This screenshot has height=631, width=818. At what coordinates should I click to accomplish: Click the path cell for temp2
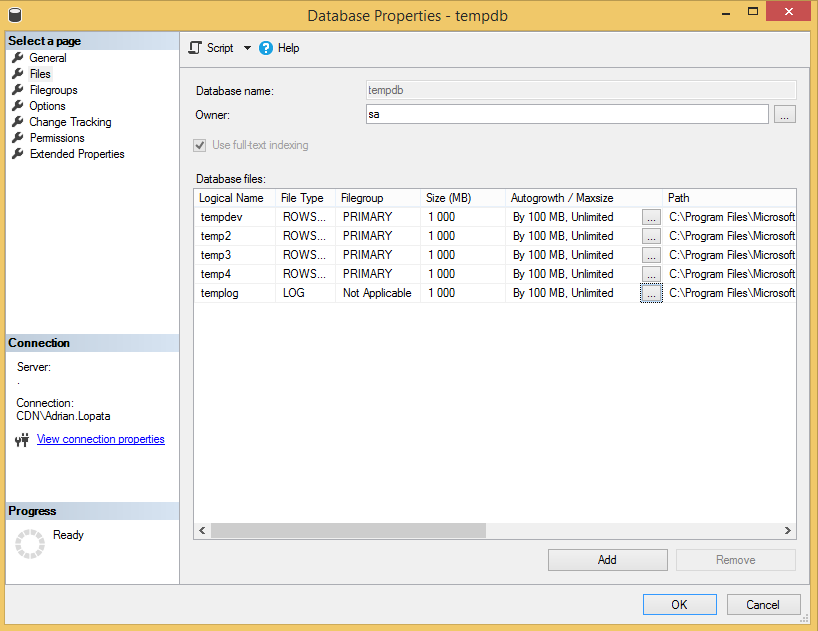click(729, 236)
